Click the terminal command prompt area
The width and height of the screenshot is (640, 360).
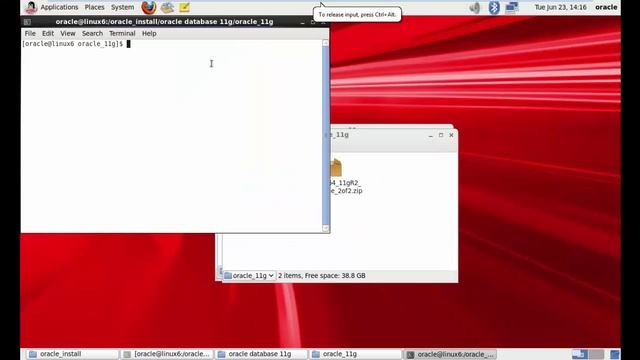click(x=171, y=137)
